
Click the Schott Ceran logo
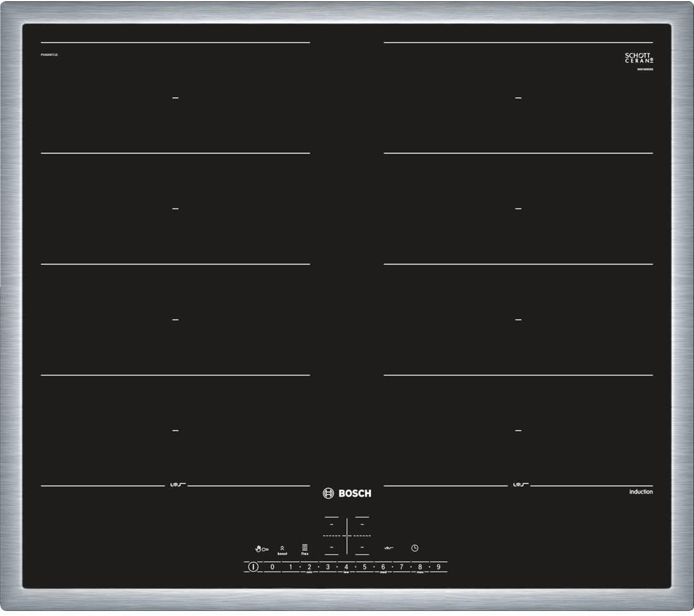click(x=638, y=58)
